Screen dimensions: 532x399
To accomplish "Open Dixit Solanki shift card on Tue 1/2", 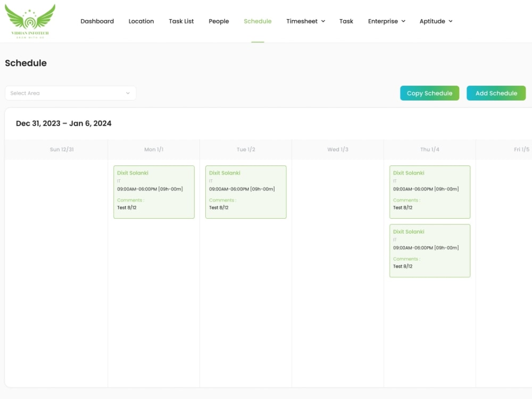I will click(246, 192).
